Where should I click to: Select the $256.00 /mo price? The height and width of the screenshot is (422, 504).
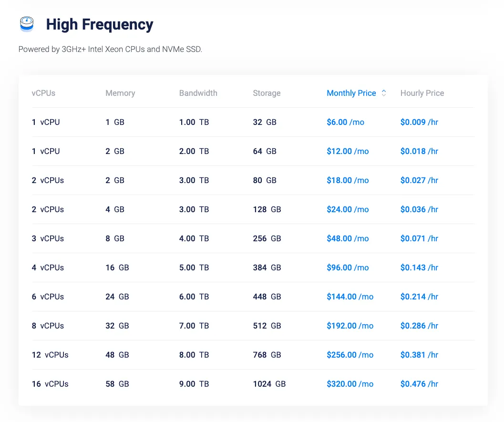350,355
